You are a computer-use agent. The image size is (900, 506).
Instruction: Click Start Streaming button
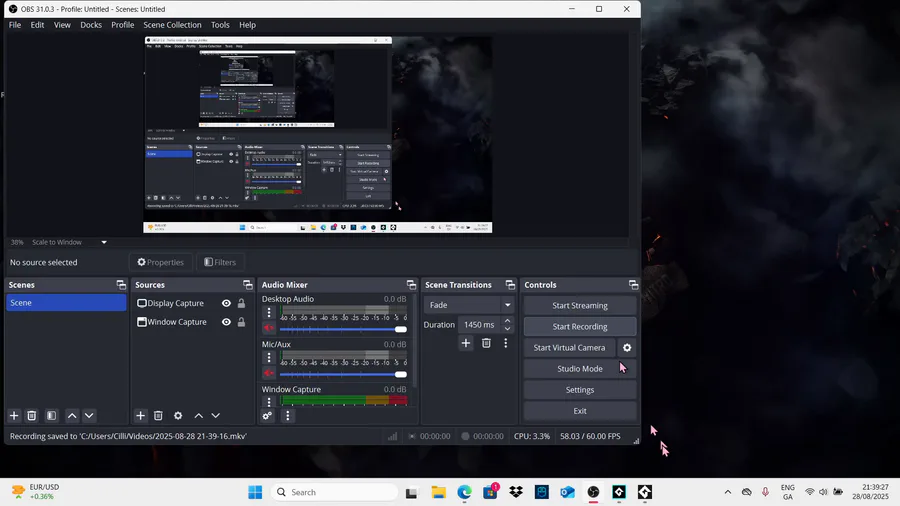(x=580, y=305)
